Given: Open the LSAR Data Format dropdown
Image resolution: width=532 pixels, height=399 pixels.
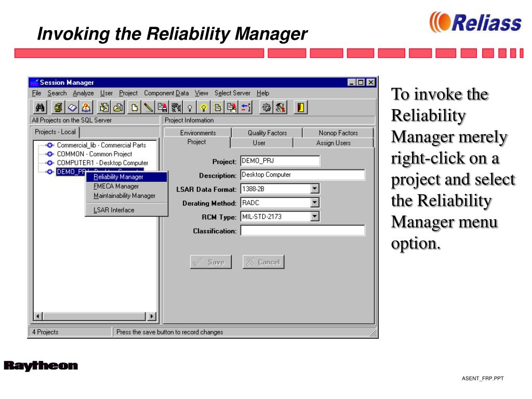Looking at the screenshot, I should point(315,189).
